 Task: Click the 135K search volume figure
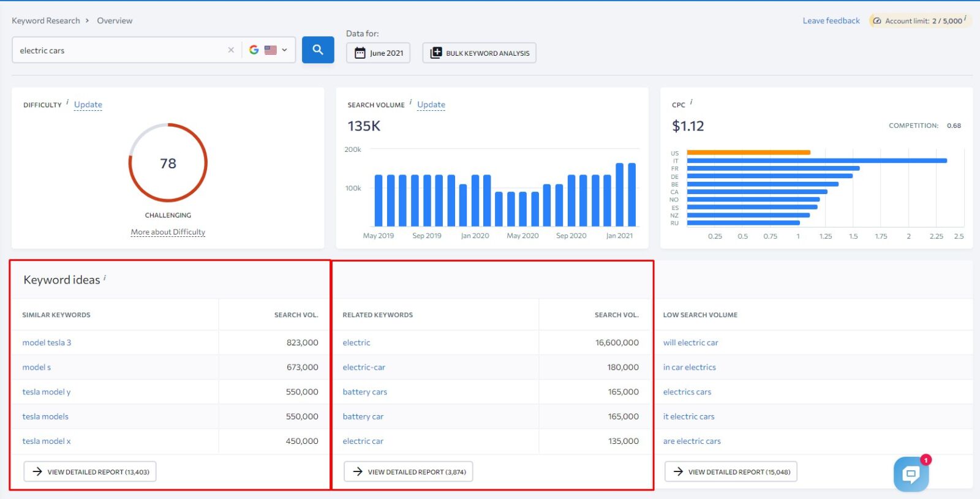click(364, 126)
